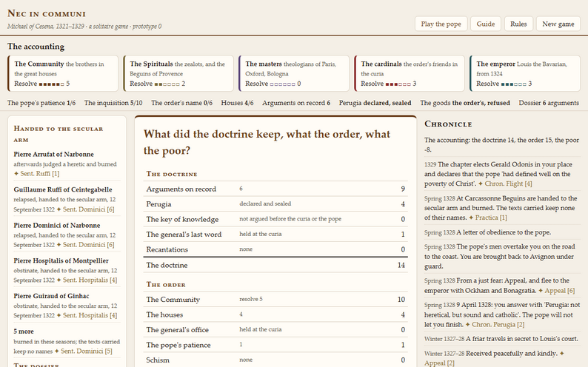Image resolution: width=588 pixels, height=367 pixels.
Task: Click the Community resolve pips meter
Action: coord(52,84)
